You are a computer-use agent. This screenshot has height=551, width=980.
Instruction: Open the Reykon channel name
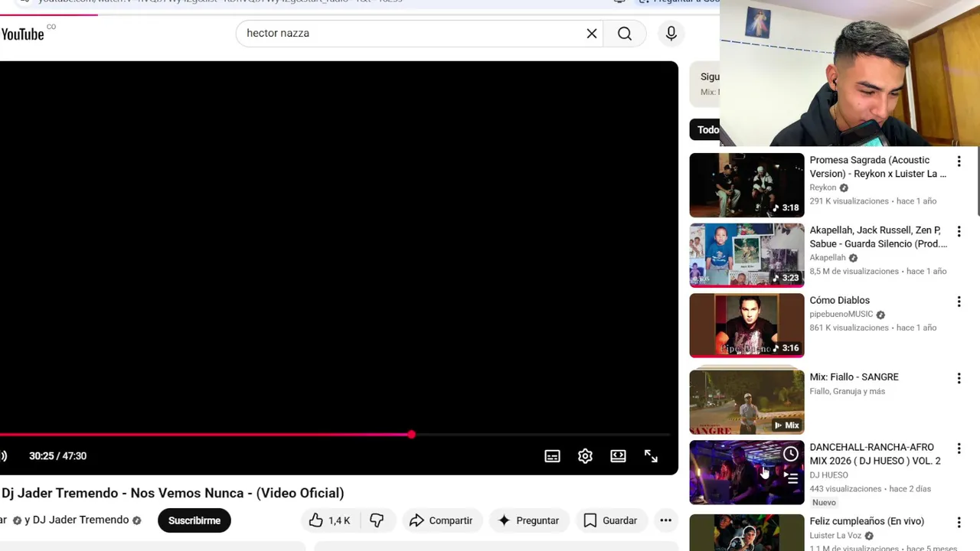click(823, 187)
